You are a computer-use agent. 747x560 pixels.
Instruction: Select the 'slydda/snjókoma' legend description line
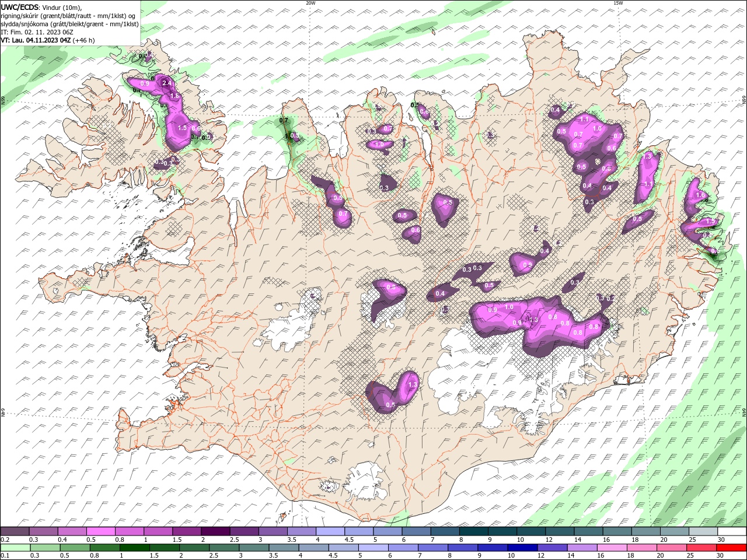coord(70,24)
